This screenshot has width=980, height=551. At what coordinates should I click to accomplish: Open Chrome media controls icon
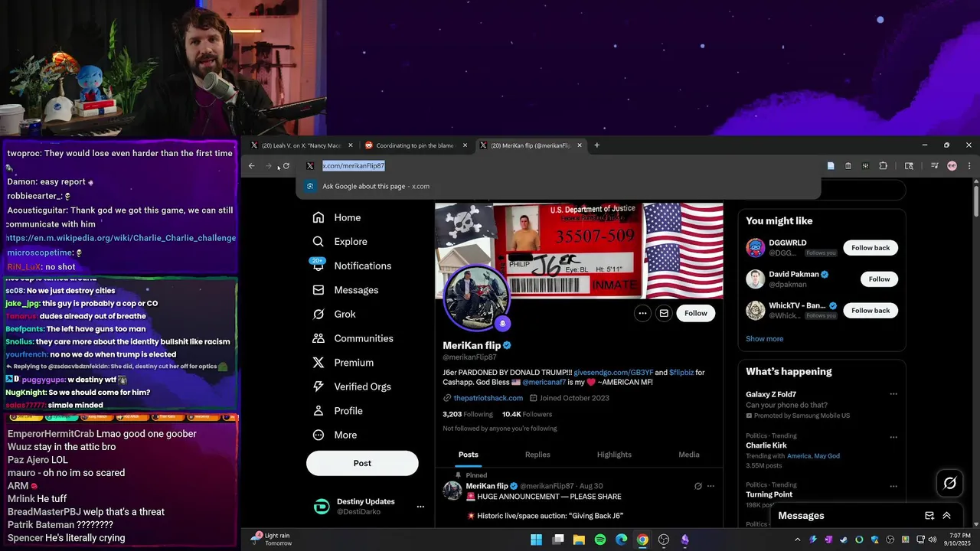(935, 165)
